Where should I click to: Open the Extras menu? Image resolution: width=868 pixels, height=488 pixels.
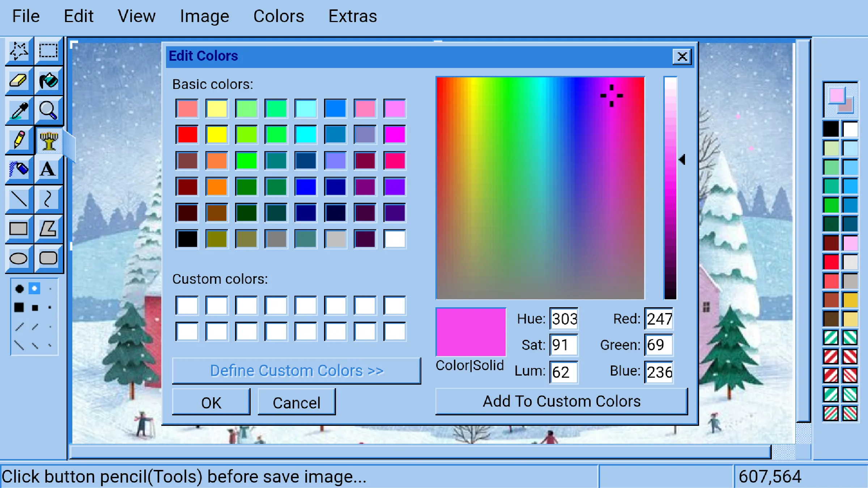coord(352,16)
